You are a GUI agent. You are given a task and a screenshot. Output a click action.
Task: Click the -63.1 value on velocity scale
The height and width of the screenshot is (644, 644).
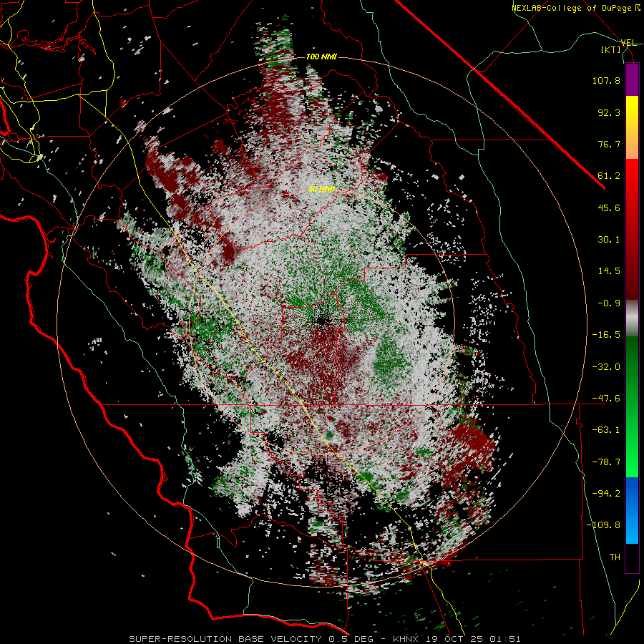pos(606,430)
